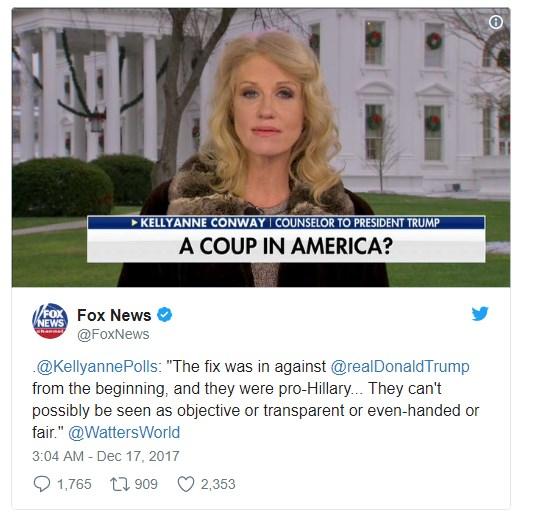This screenshot has height=513, width=536.
Task: Click the @FoxNews handle
Action: pos(113,334)
